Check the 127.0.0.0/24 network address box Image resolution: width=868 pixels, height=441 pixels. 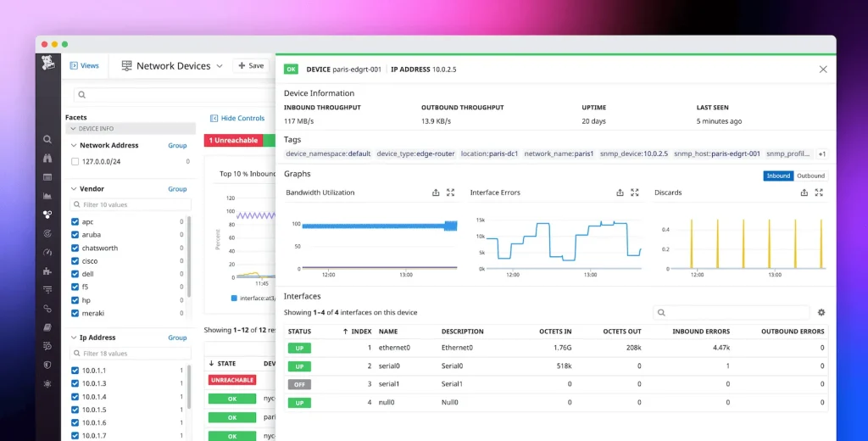point(75,162)
